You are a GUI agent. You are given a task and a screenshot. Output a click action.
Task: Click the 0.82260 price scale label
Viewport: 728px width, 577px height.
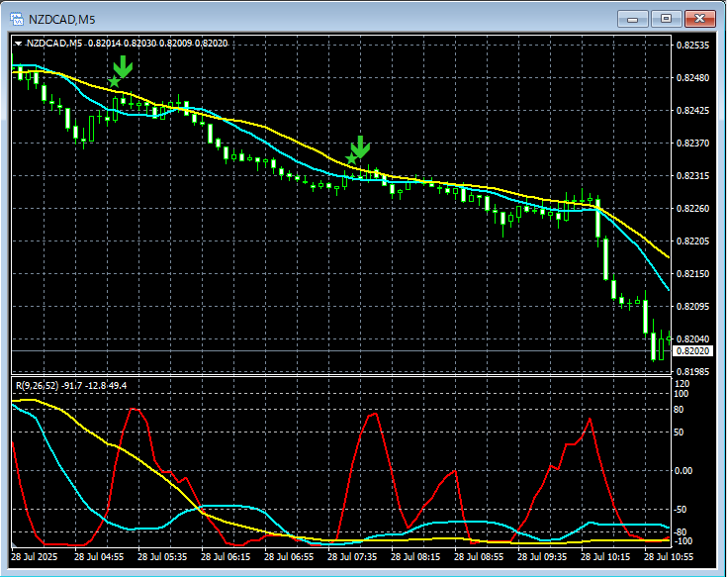[691, 209]
